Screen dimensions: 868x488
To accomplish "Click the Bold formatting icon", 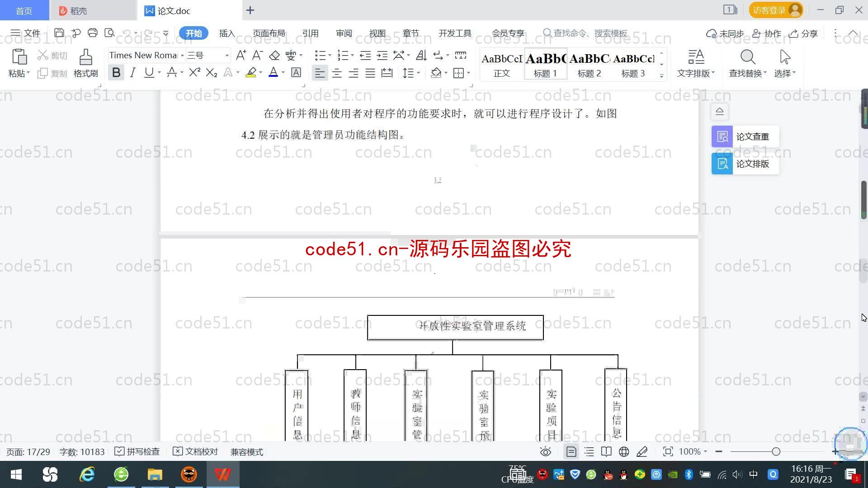I will pos(116,73).
